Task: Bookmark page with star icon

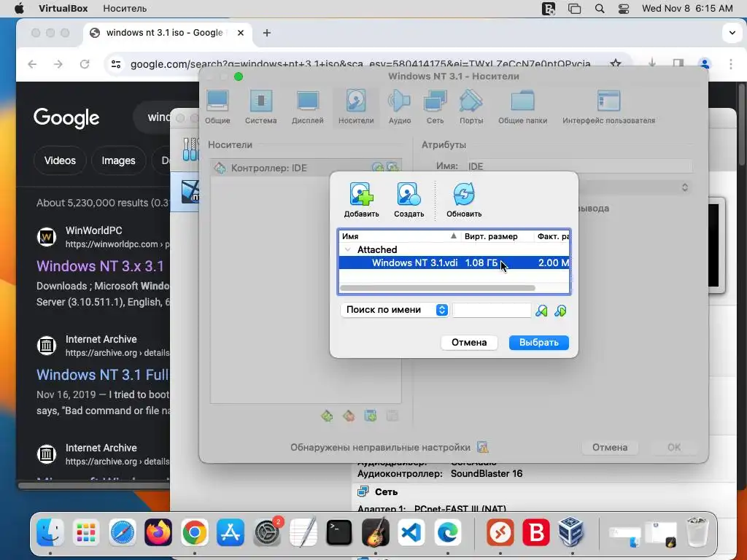Action: click(616, 64)
